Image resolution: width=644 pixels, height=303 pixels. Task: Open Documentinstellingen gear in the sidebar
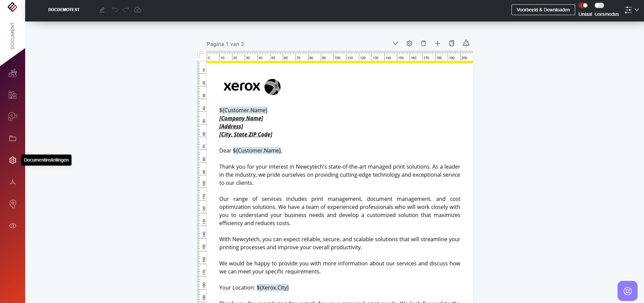pos(13,160)
